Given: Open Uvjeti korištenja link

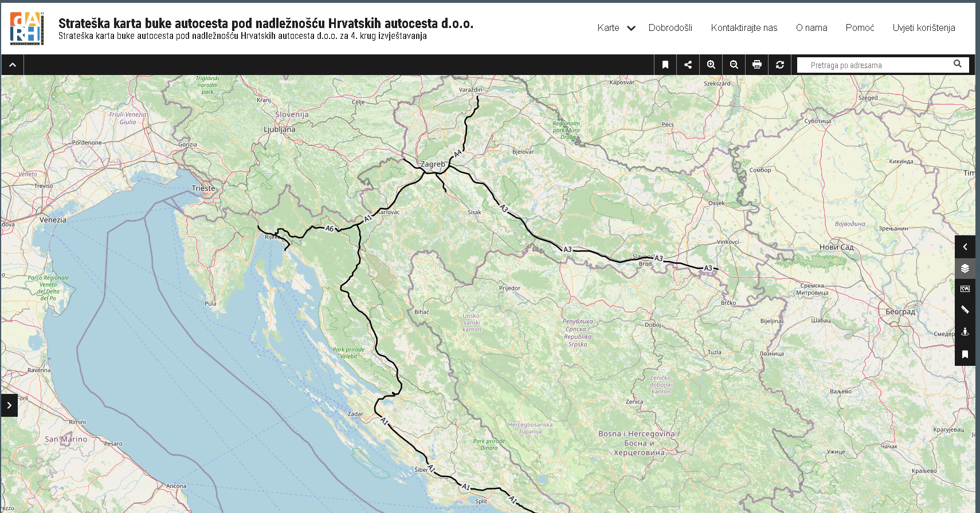Looking at the screenshot, I should [x=923, y=27].
